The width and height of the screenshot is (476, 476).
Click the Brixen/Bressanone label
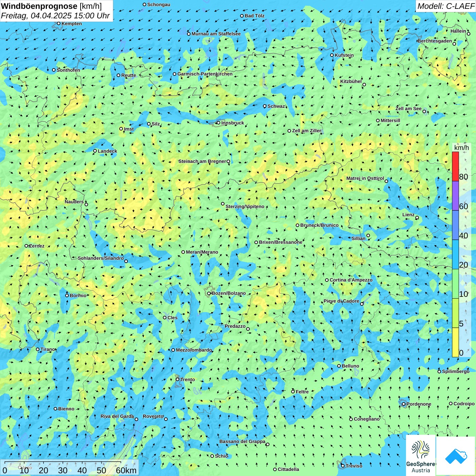tap(280, 242)
